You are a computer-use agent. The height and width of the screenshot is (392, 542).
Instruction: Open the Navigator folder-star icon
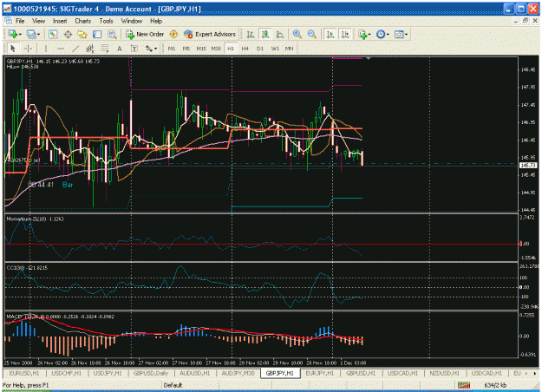[82, 34]
